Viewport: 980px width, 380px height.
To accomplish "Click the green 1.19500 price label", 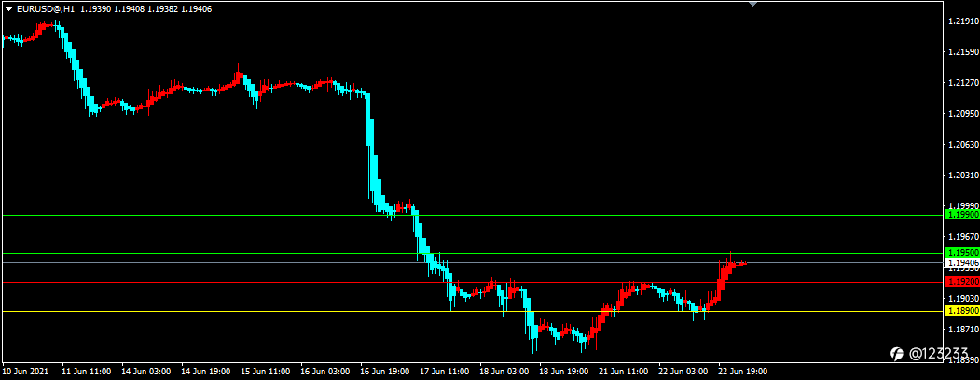I will (962, 253).
